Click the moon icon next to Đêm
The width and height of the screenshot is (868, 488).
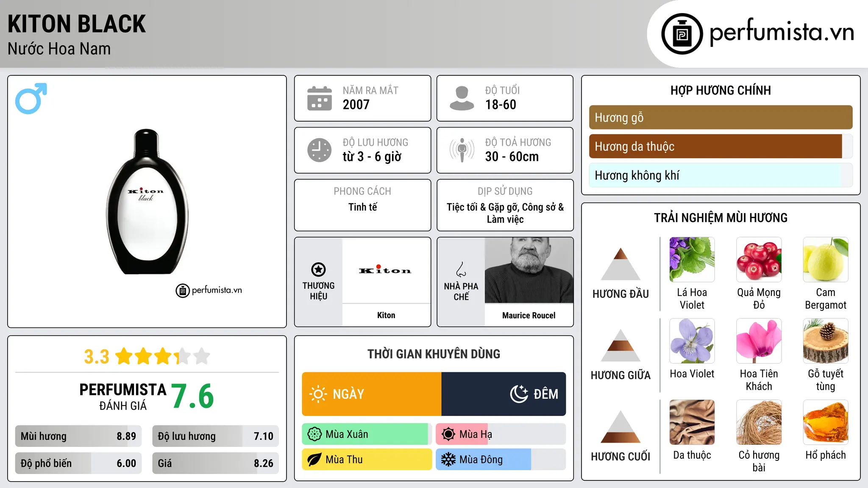click(519, 394)
